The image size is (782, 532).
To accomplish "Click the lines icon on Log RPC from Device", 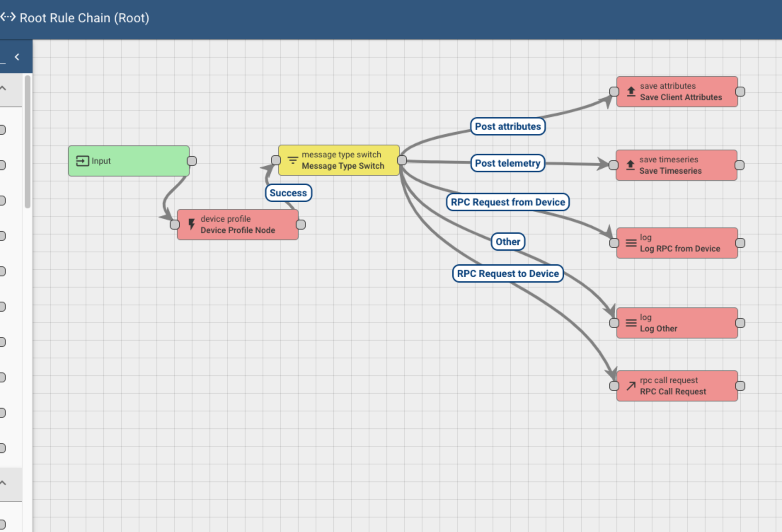I will pos(631,243).
